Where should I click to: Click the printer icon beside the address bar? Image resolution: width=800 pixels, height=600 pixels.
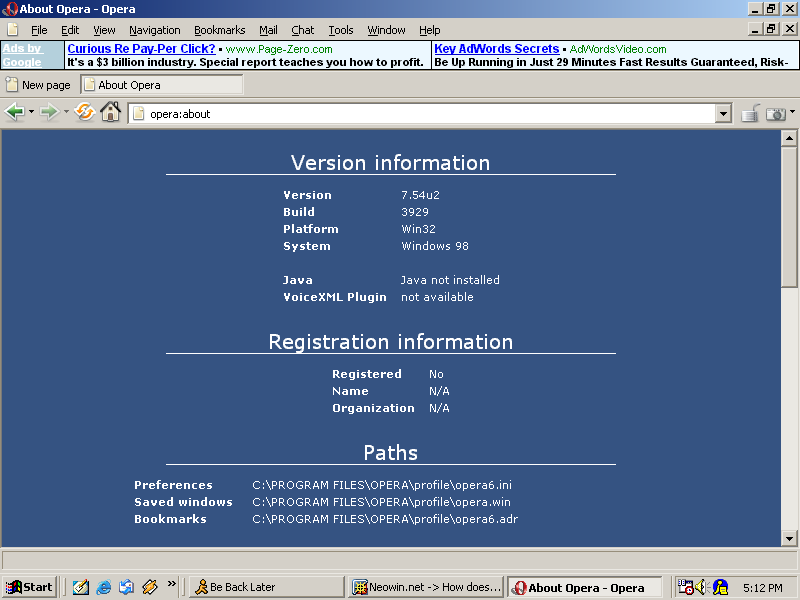point(750,113)
